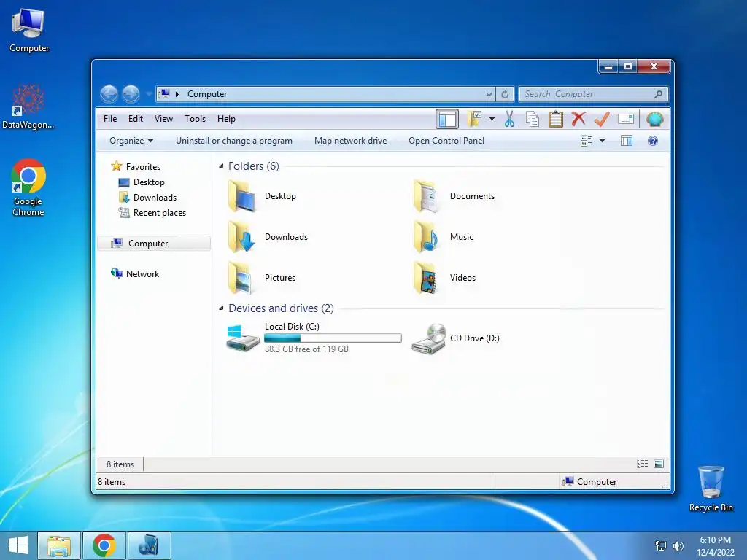747x560 pixels.
Task: Click the taskbar clock showing 6:10 PM
Action: coord(715,546)
